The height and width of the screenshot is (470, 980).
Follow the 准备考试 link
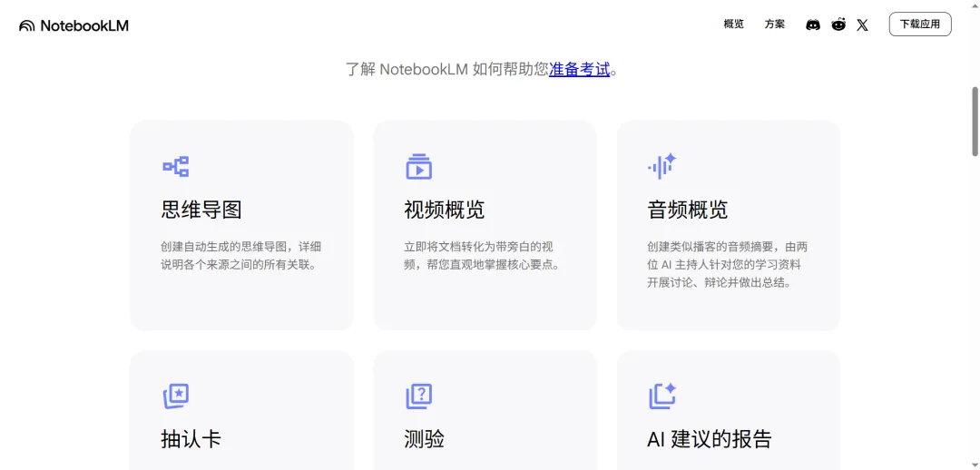pos(579,69)
